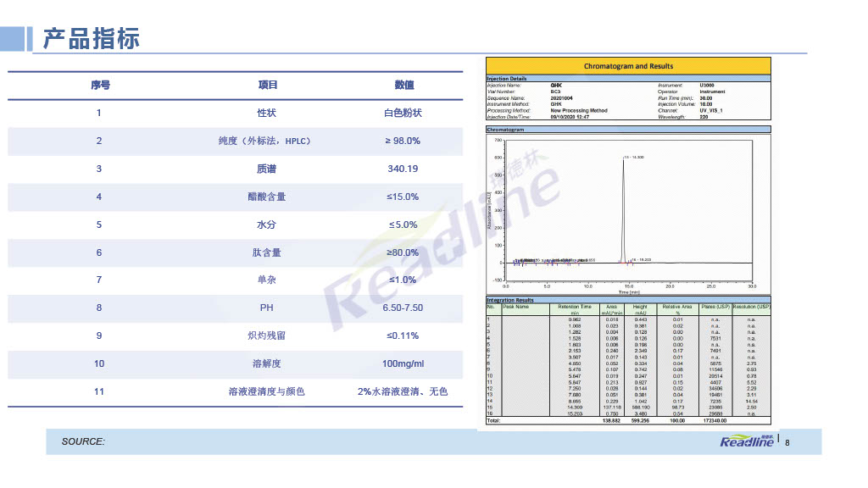Click the blue square beside the slide title

click(12, 39)
